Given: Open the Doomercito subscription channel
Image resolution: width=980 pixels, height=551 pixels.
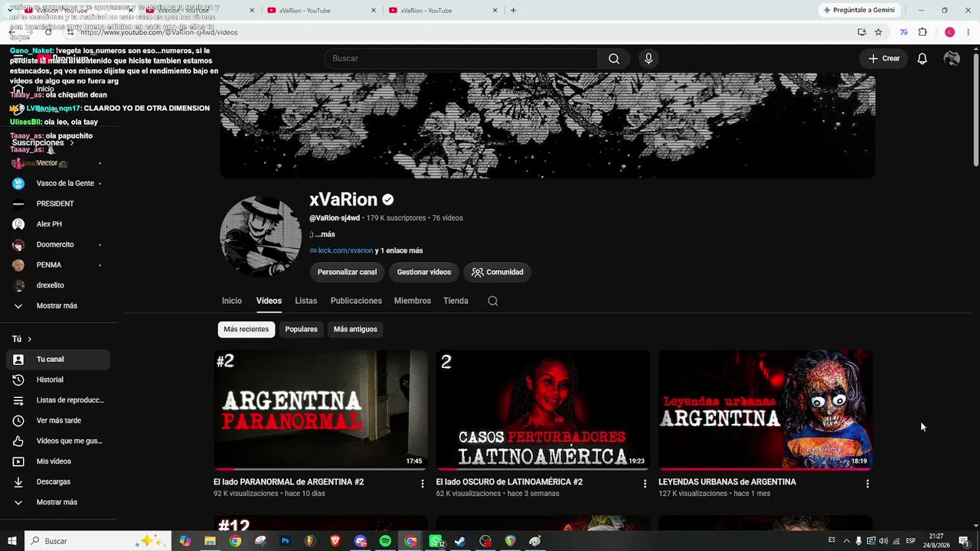Looking at the screenshot, I should click(x=58, y=245).
